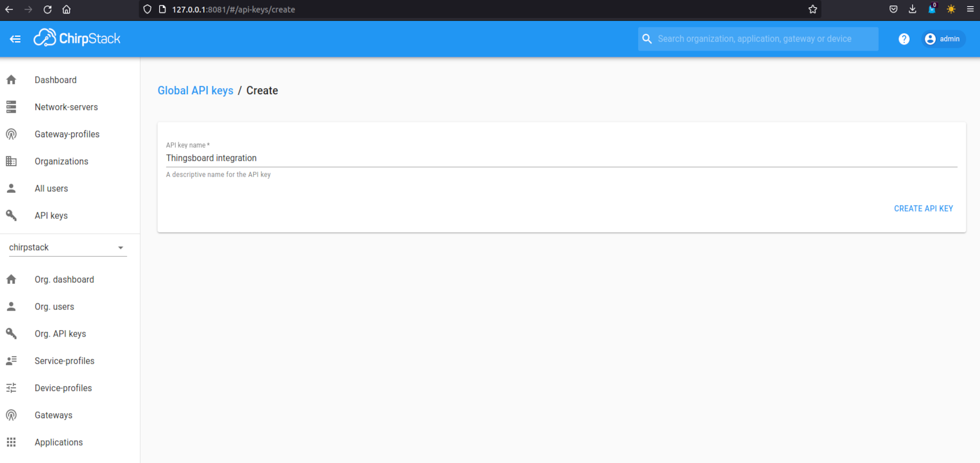Click the Gateway-profiles antenna icon
Viewport: 980px width, 463px height.
[11, 135]
